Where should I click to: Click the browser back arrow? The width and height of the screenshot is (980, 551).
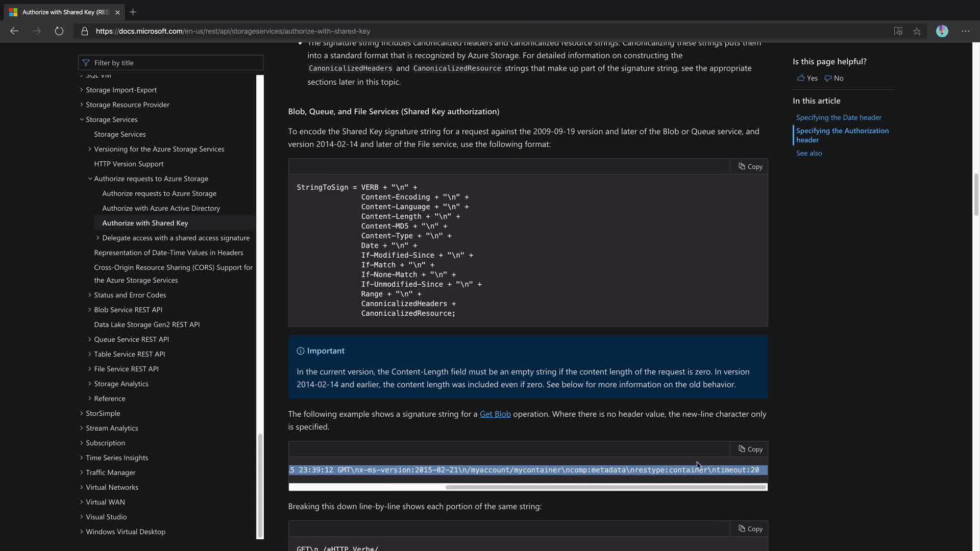[14, 31]
